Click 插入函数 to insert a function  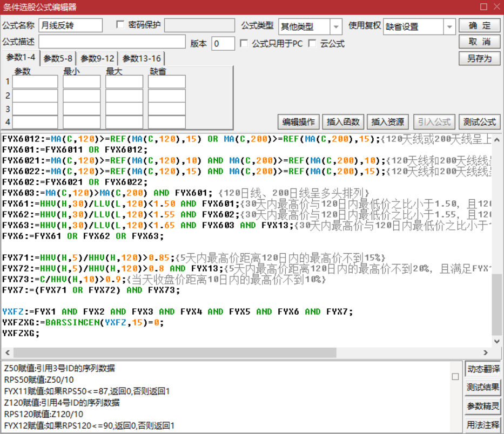[x=343, y=122]
